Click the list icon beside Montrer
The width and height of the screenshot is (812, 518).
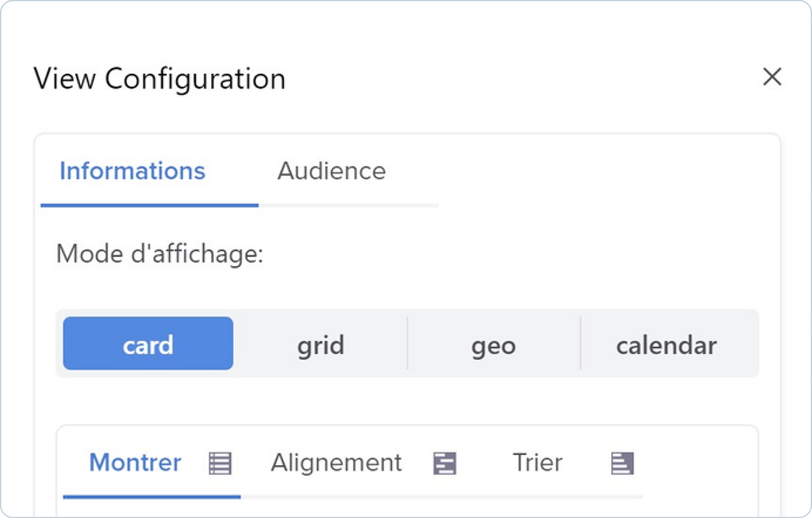point(220,463)
